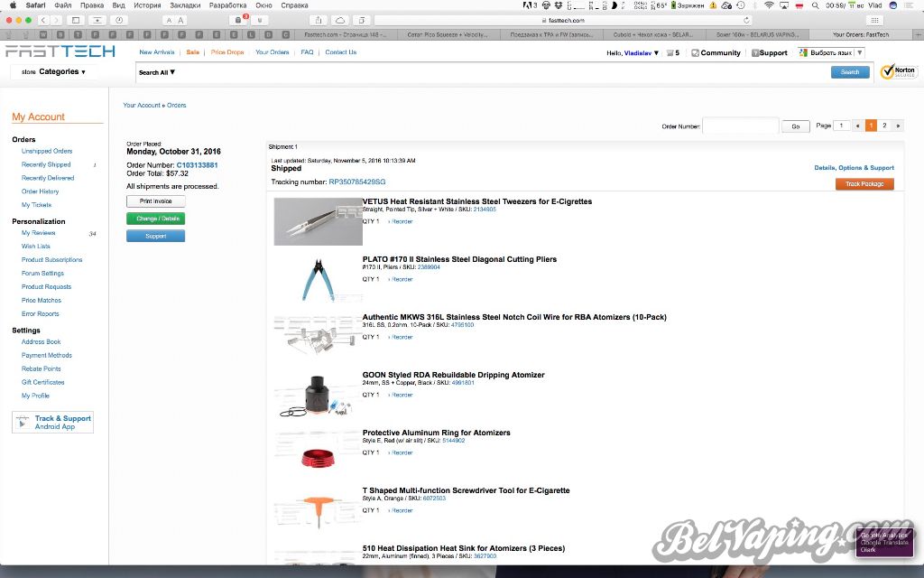The width and height of the screenshot is (924, 578).
Task: Click the Go button for order number
Action: (796, 126)
